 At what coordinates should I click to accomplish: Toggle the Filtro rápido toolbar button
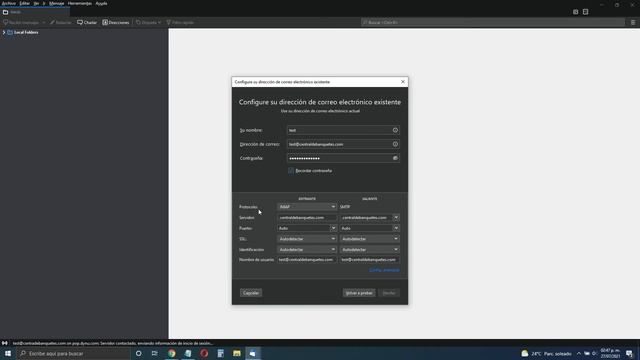point(180,22)
